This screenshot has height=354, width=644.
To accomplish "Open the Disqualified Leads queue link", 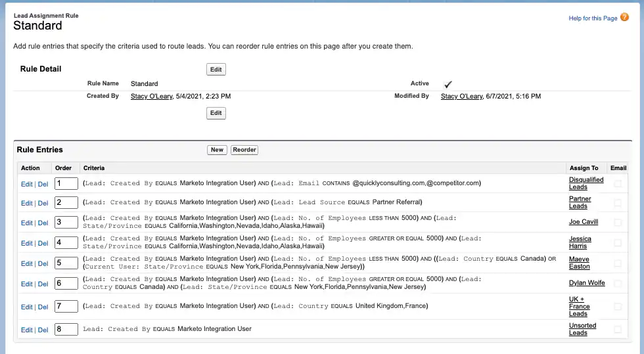I will tap(586, 183).
